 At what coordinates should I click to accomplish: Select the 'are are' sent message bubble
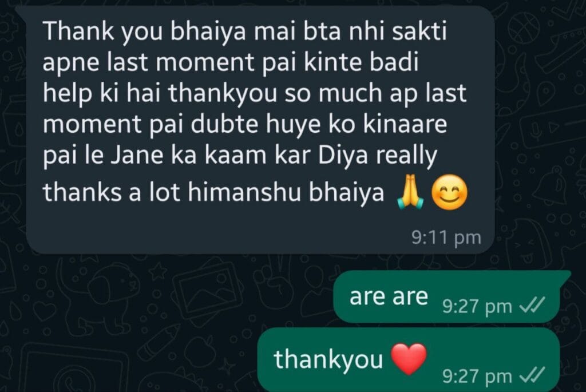446,297
